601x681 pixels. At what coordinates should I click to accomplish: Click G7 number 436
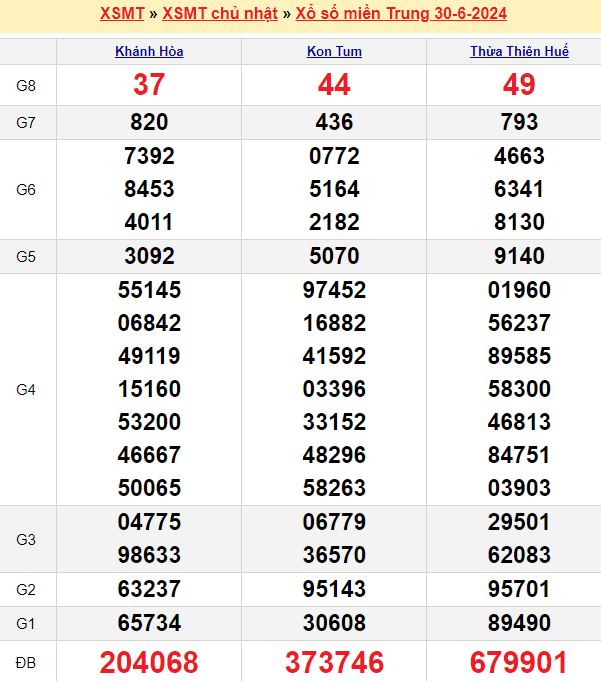334,122
